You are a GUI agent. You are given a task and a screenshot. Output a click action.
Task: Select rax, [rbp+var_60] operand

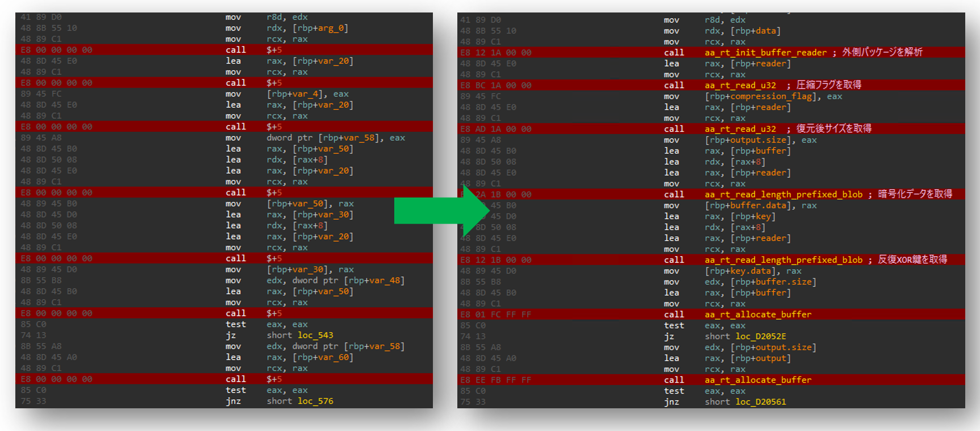pyautogui.click(x=310, y=357)
